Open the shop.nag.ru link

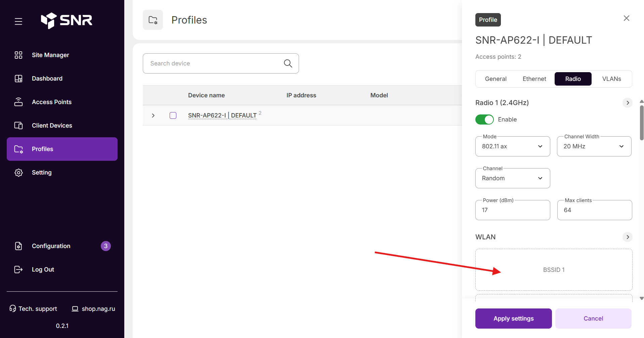pos(94,309)
